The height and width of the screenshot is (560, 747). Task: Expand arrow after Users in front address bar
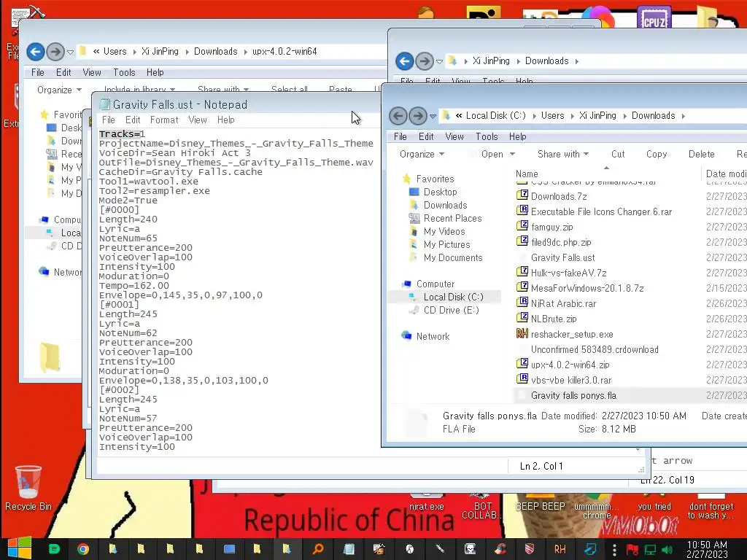pos(572,116)
